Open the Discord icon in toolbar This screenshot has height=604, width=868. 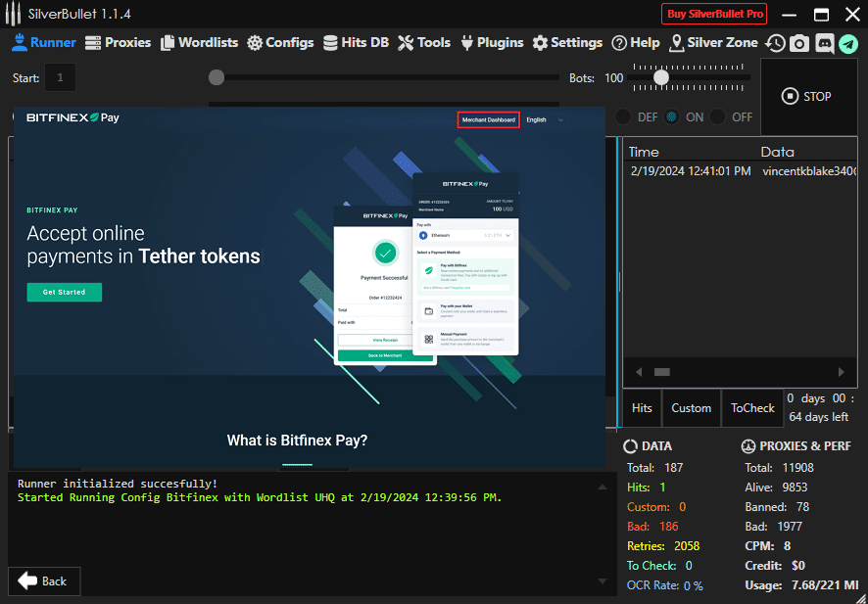[825, 43]
